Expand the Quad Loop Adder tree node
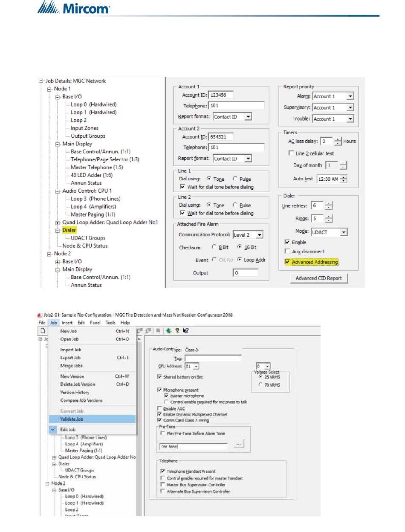 click(58, 223)
